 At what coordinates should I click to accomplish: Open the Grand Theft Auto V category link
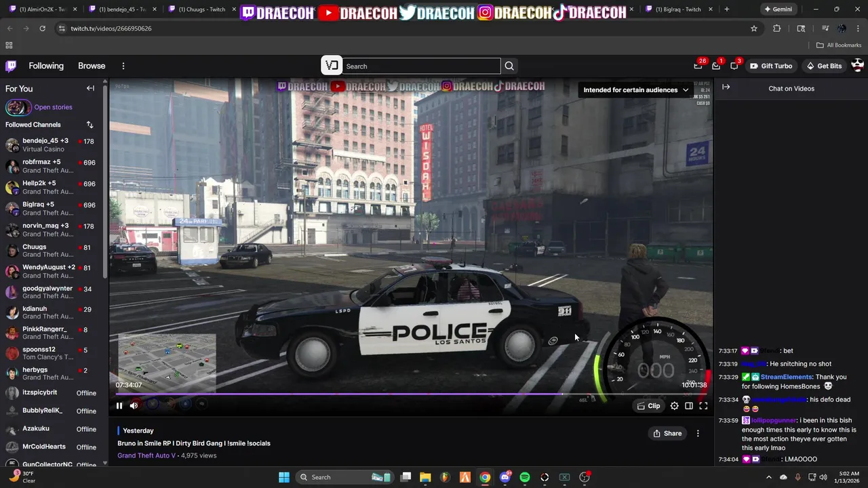click(146, 455)
